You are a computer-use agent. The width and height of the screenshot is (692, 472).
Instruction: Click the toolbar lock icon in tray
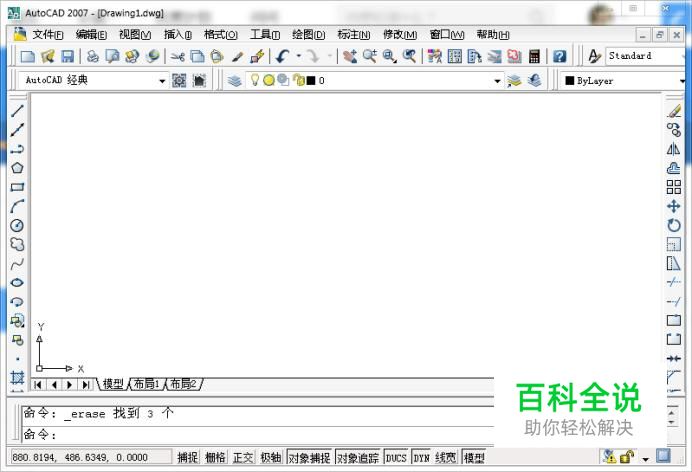click(627, 457)
